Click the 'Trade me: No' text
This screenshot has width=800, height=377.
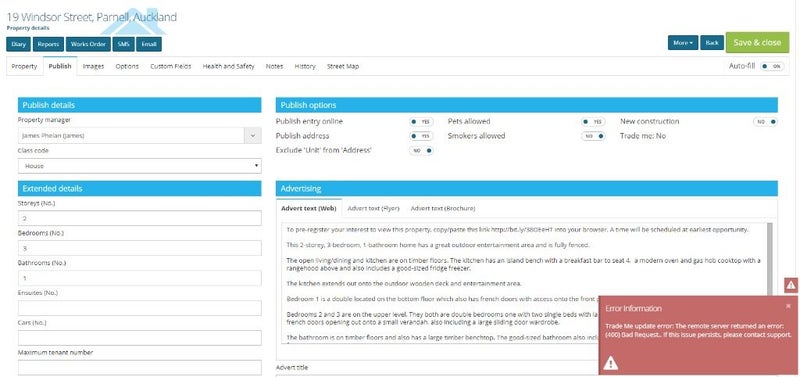tap(643, 136)
